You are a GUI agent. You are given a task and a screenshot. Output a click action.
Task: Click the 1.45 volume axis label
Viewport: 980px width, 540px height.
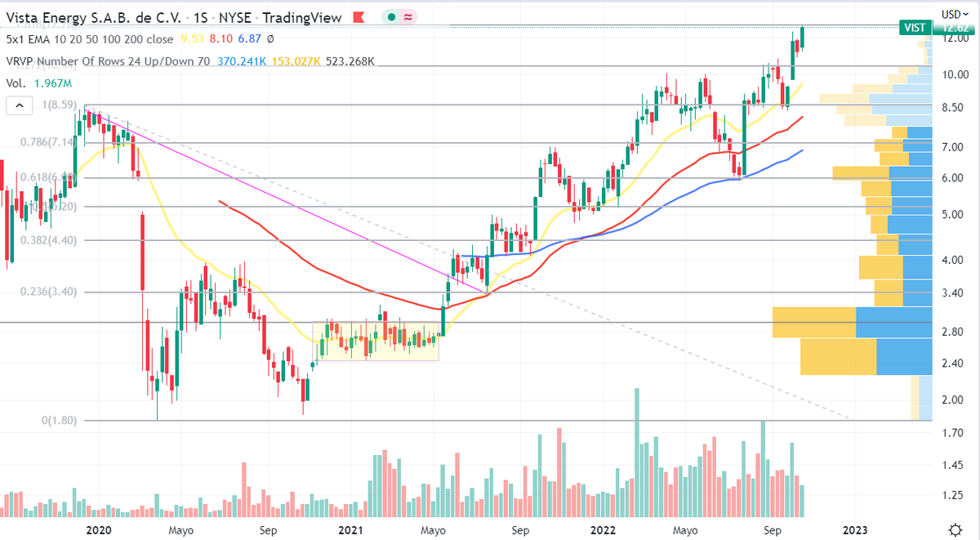pyautogui.click(x=953, y=465)
